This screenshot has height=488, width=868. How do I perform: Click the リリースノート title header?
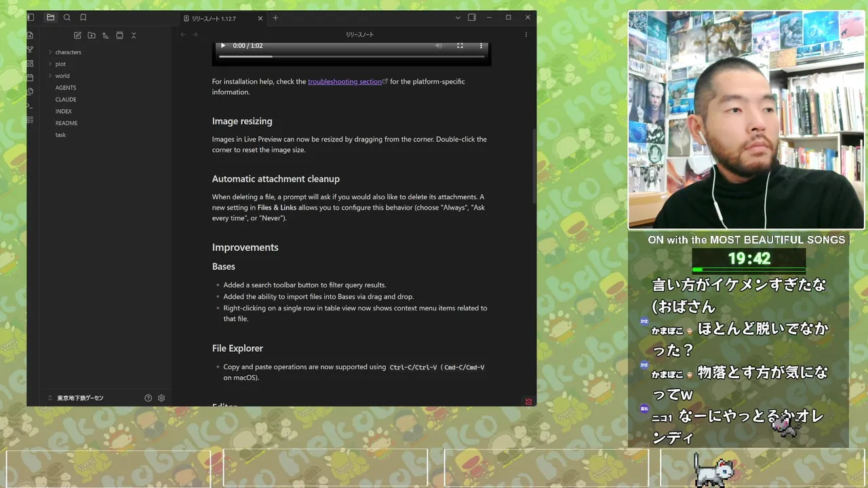point(359,35)
